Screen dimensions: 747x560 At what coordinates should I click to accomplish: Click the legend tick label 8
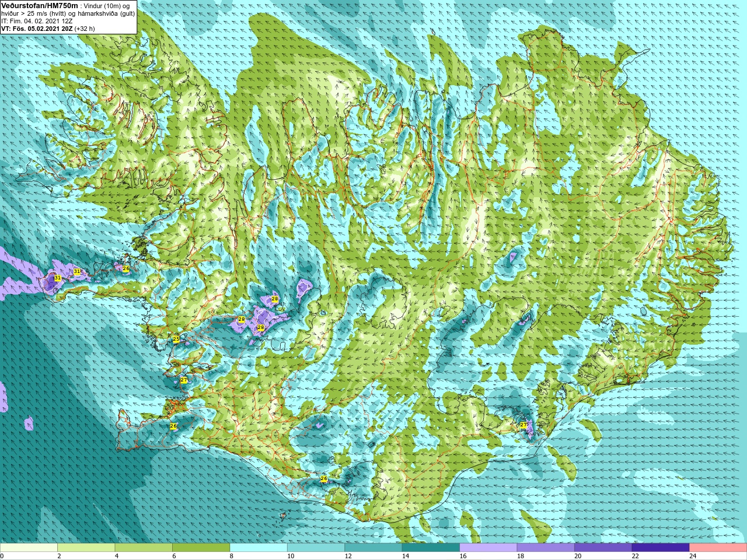231,556
